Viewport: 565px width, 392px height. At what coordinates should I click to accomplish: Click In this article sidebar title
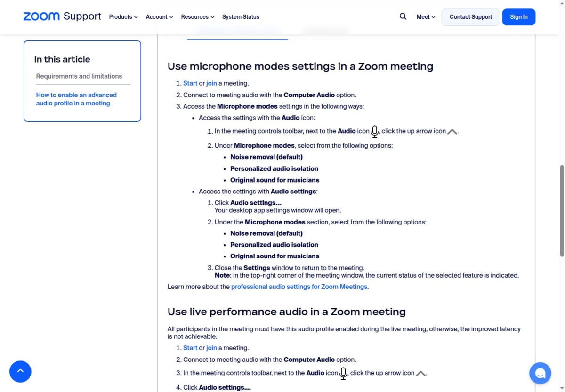click(62, 59)
